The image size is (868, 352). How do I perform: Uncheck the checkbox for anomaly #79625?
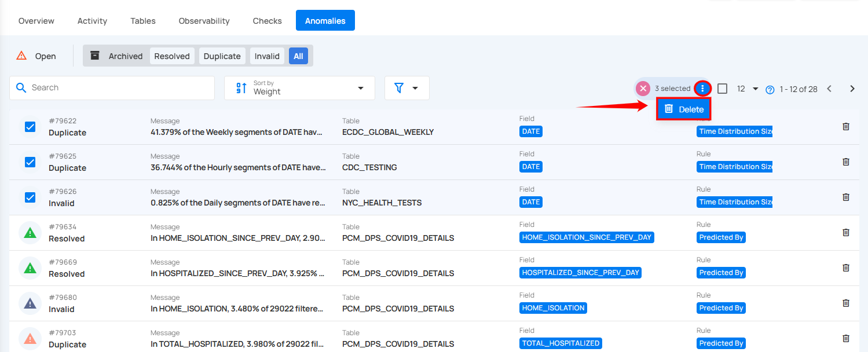30,162
